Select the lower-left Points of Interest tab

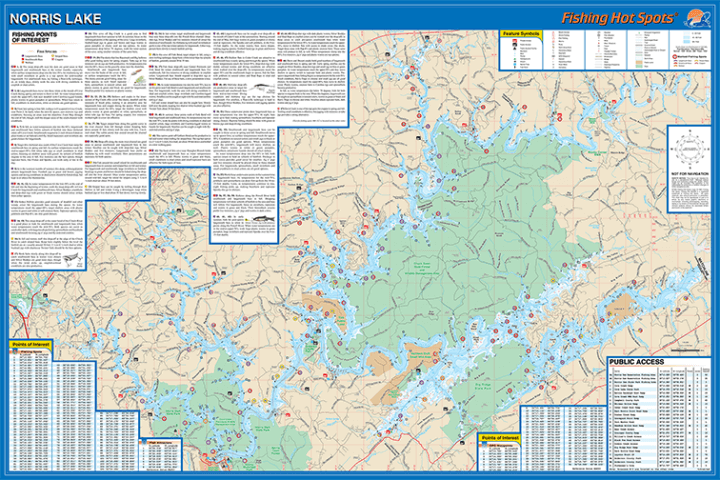tap(30, 344)
